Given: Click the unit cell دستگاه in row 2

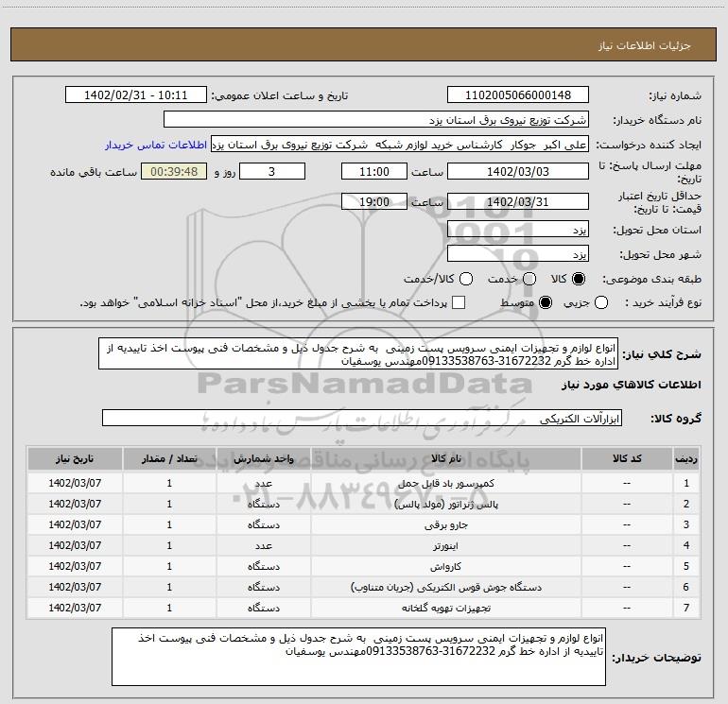Looking at the screenshot, I should pos(263,504).
